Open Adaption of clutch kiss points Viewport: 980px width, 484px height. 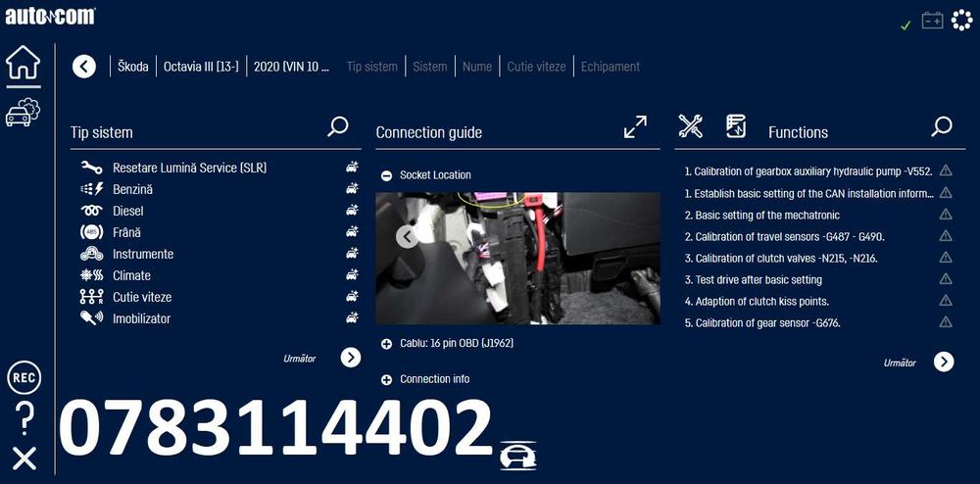tap(757, 301)
